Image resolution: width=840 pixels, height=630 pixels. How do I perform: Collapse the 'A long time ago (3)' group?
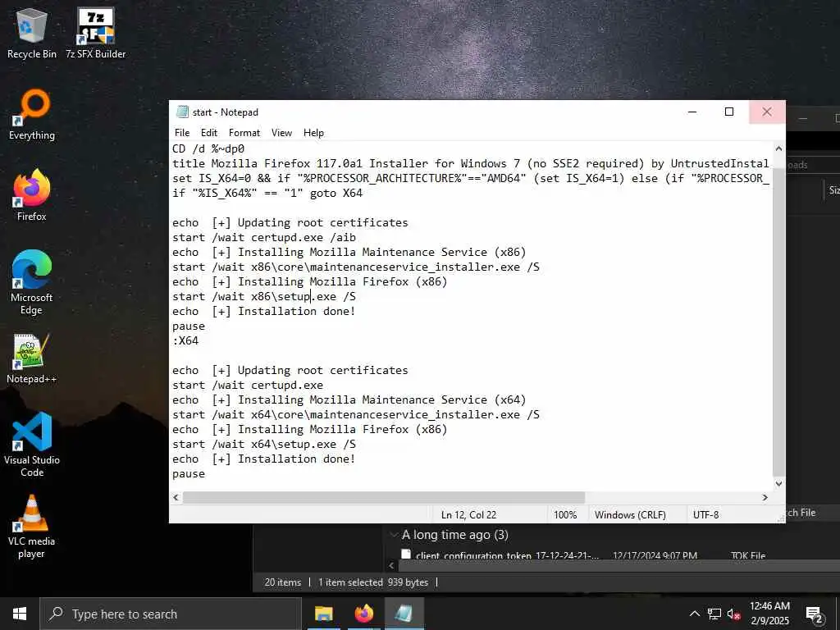coord(395,535)
